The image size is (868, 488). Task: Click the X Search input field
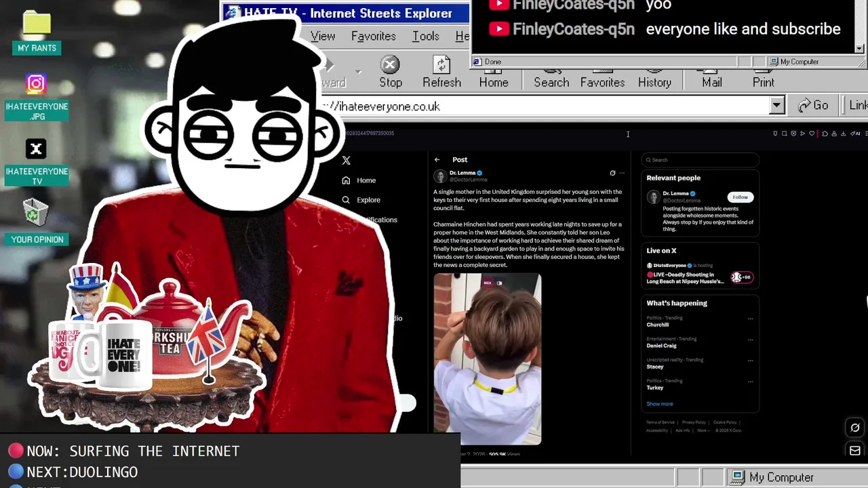700,160
